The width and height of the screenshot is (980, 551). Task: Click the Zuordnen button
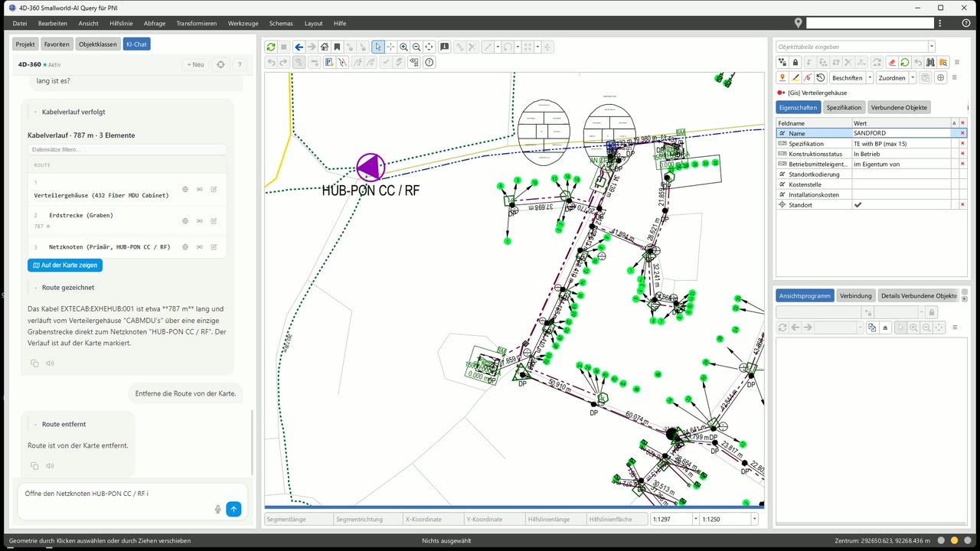pos(892,77)
